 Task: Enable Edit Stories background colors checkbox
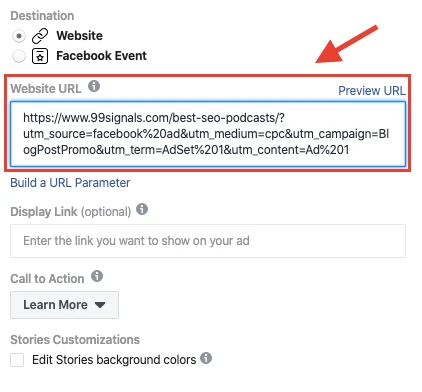click(17, 360)
